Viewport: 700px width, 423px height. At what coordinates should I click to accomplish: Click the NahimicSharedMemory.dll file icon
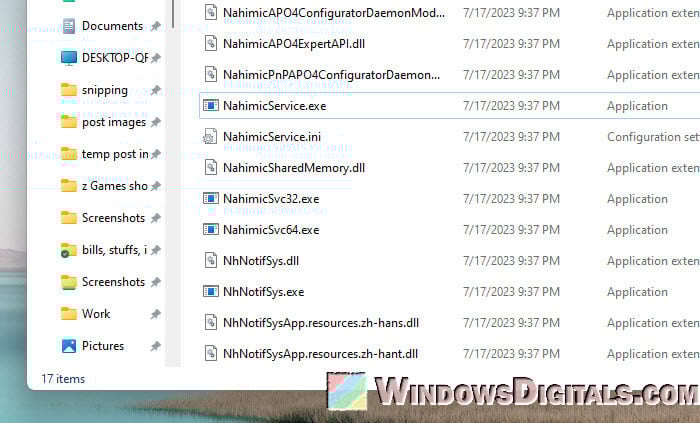click(x=211, y=167)
